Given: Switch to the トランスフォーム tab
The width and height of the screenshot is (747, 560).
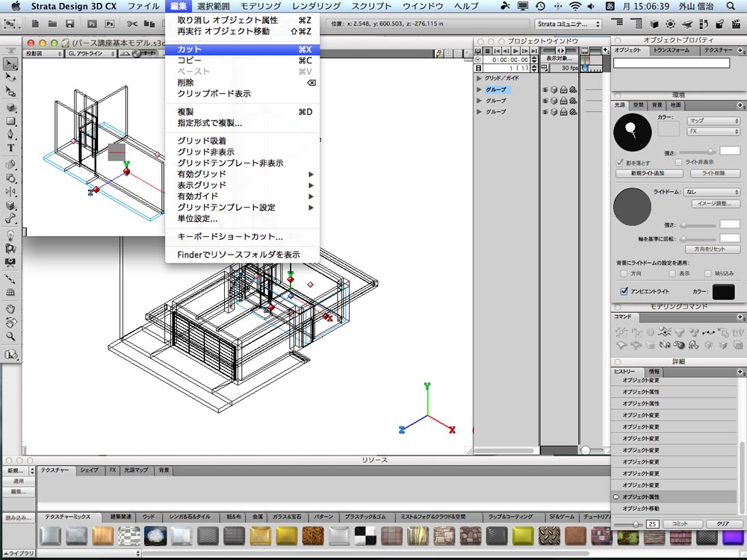Looking at the screenshot, I should 671,50.
